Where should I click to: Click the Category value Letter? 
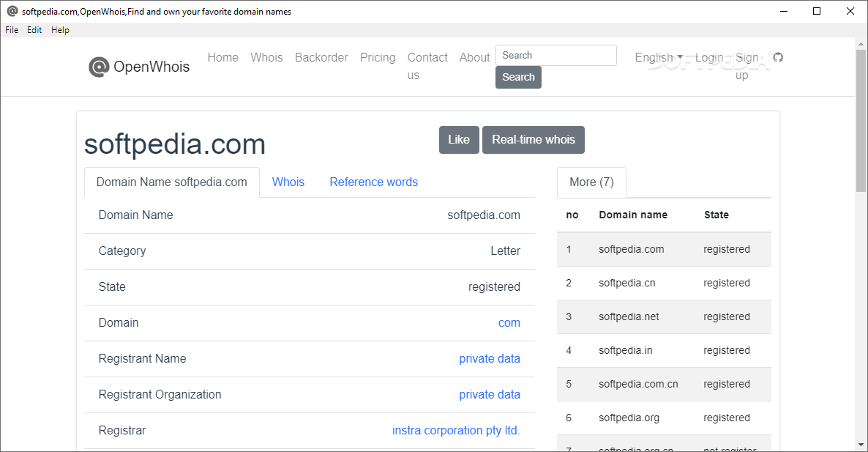pos(506,251)
